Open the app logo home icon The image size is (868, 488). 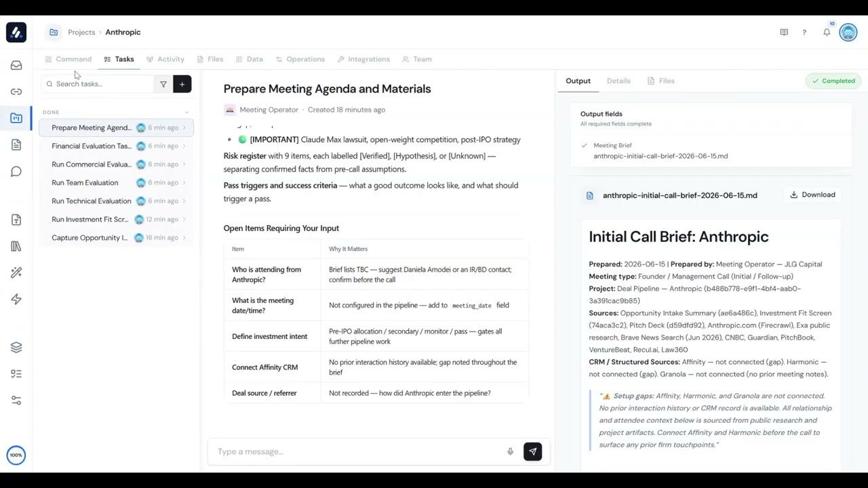tap(16, 32)
